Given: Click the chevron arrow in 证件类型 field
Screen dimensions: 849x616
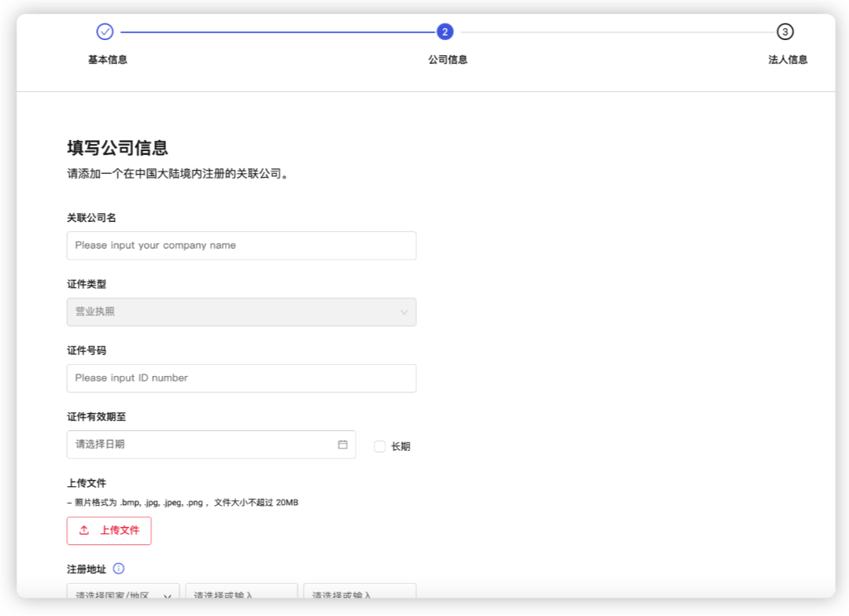Looking at the screenshot, I should point(404,312).
